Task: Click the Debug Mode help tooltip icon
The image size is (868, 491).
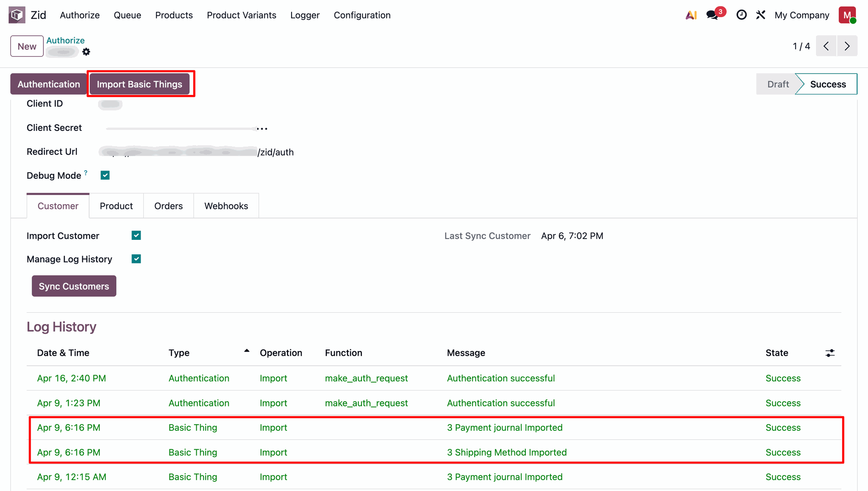Action: pos(86,172)
